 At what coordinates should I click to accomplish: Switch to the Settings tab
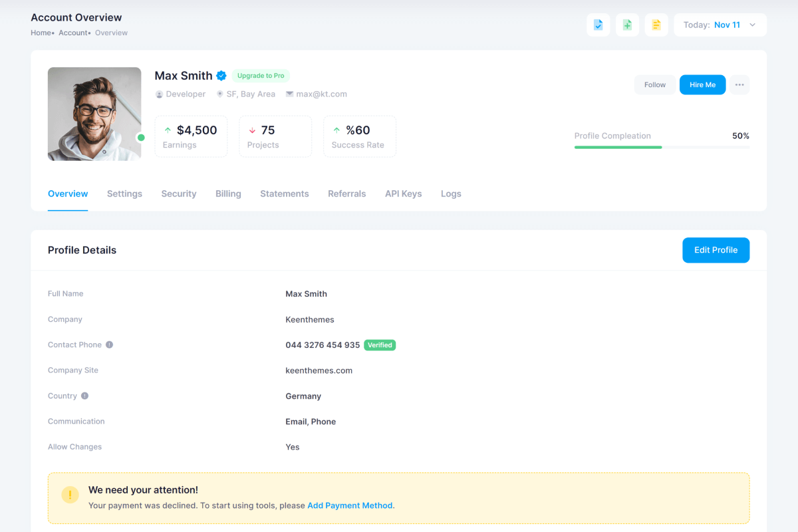point(124,194)
